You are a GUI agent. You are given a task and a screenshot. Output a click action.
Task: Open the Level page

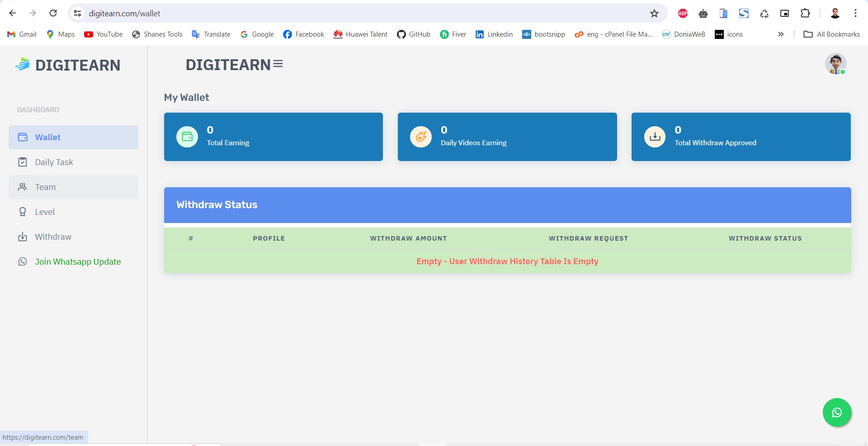point(73,212)
